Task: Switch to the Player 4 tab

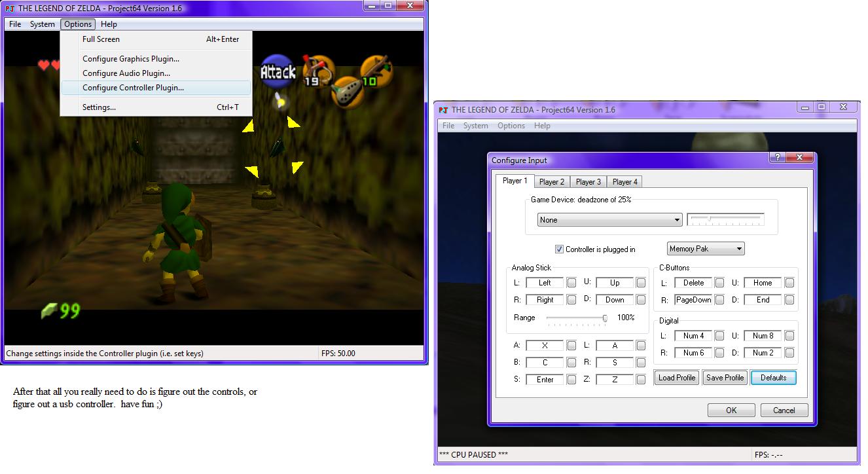Action: click(625, 182)
